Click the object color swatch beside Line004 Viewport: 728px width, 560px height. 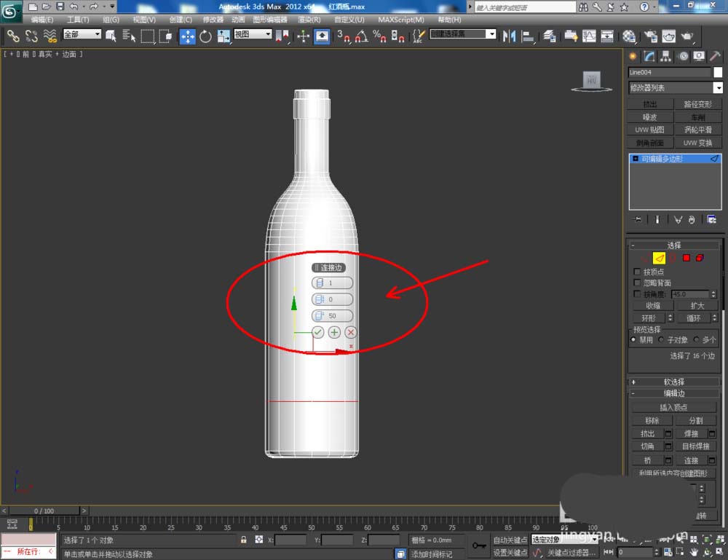pyautogui.click(x=718, y=72)
